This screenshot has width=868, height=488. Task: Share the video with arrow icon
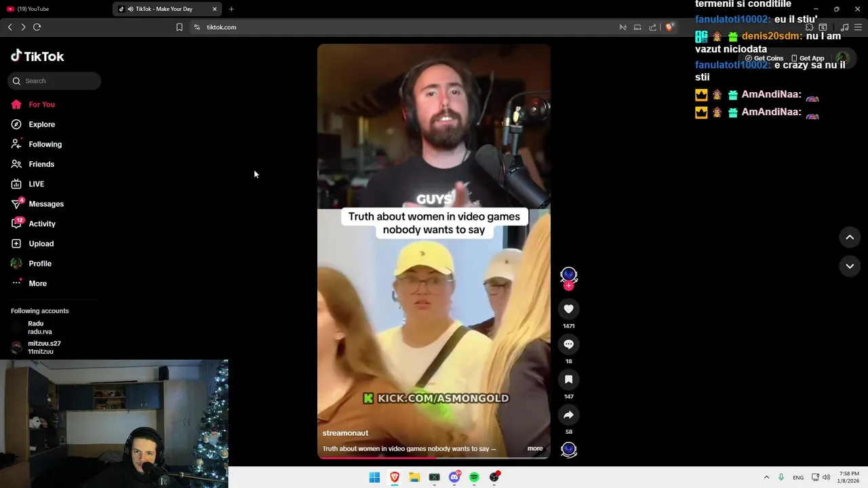click(568, 415)
